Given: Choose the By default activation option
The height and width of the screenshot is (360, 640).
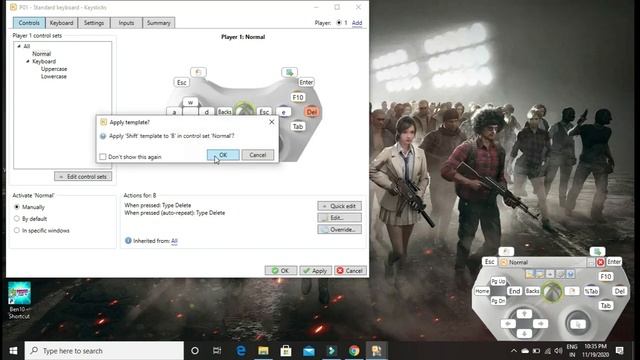Looking at the screenshot, I should click(17, 219).
